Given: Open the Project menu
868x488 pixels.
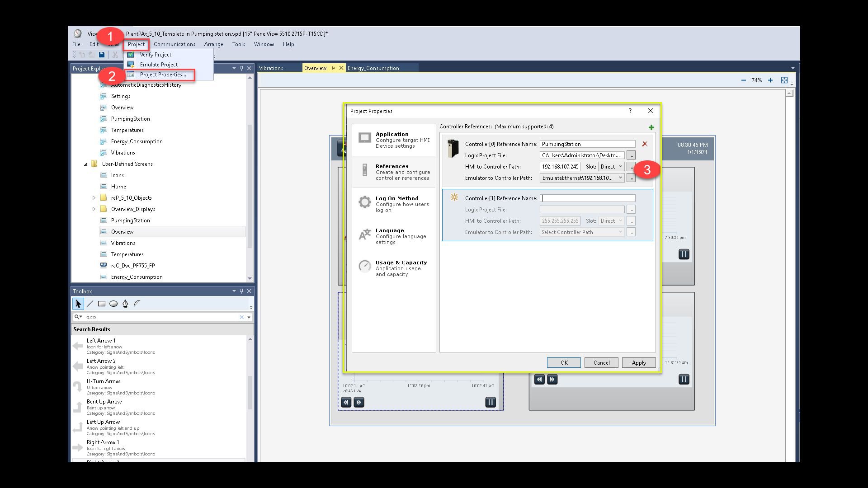Looking at the screenshot, I should (x=136, y=44).
